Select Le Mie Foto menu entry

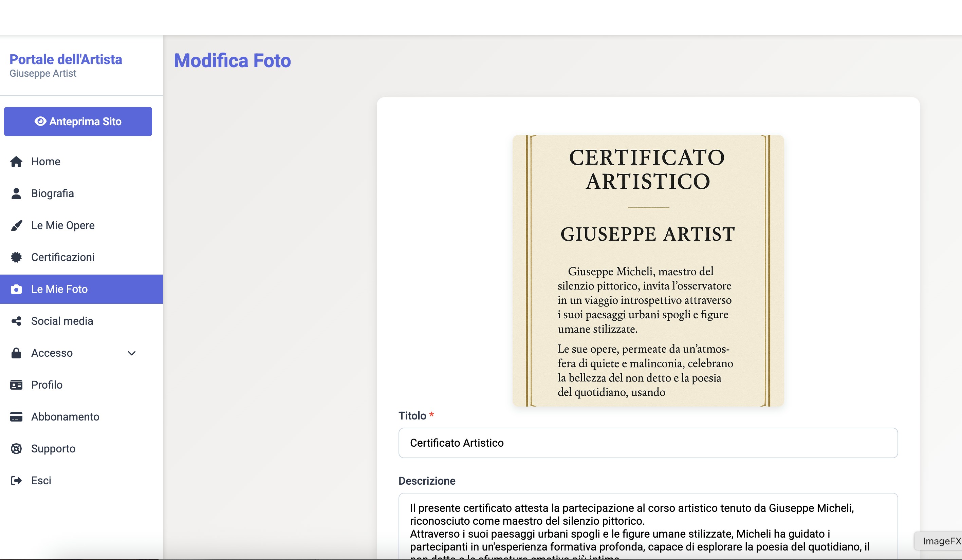coord(81,290)
